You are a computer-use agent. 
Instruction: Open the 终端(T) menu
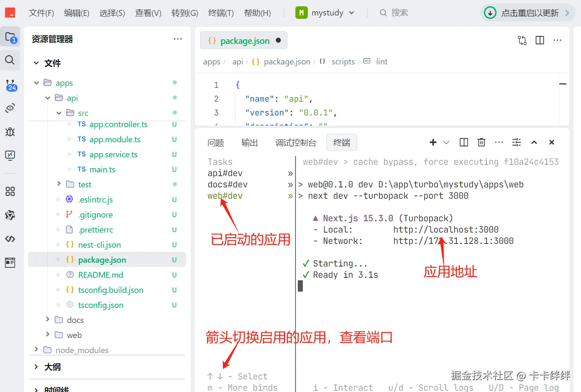pyautogui.click(x=221, y=13)
